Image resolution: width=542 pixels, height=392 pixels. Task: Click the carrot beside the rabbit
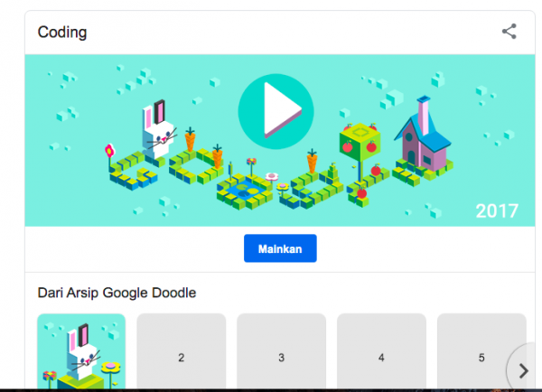click(190, 139)
